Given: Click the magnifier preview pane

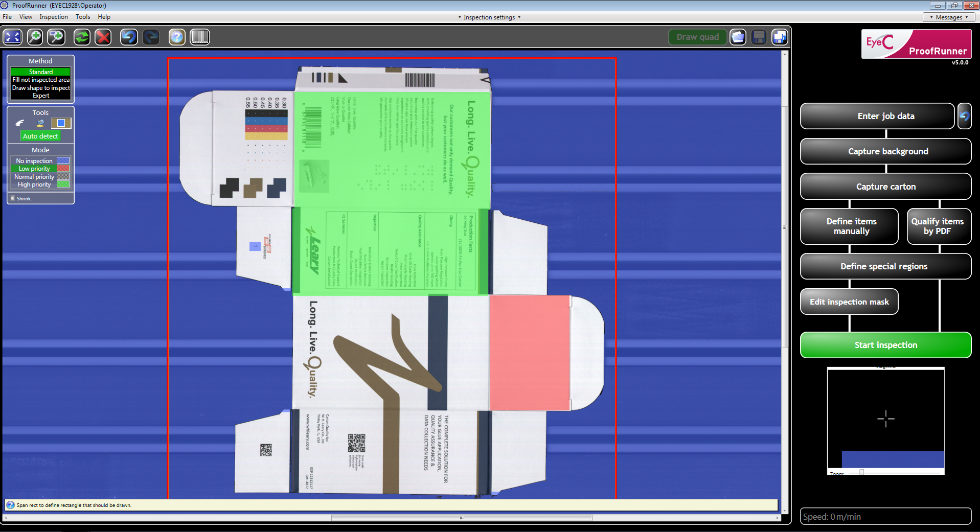Looking at the screenshot, I should (886, 419).
